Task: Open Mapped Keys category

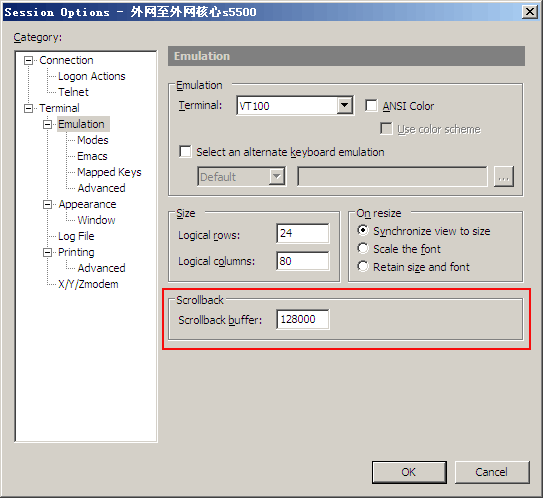Action: 109,172
